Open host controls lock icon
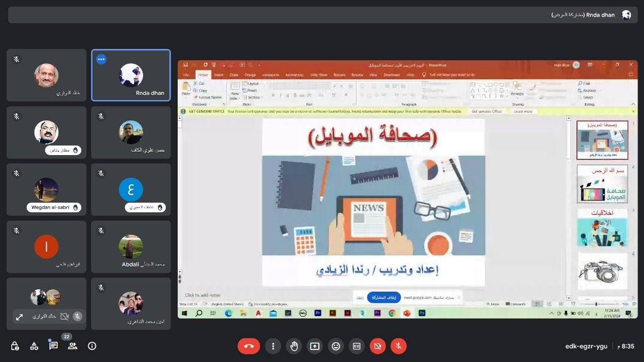644x362 pixels. (15, 346)
